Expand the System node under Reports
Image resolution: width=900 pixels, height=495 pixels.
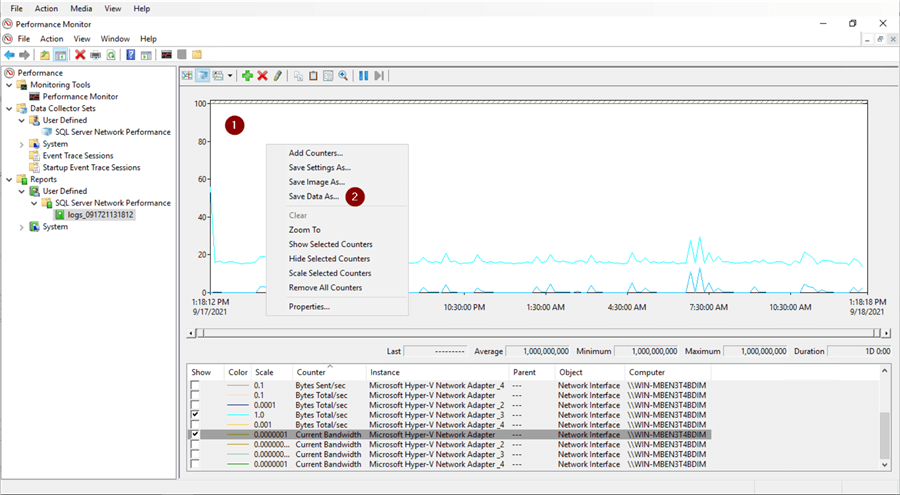coord(22,227)
